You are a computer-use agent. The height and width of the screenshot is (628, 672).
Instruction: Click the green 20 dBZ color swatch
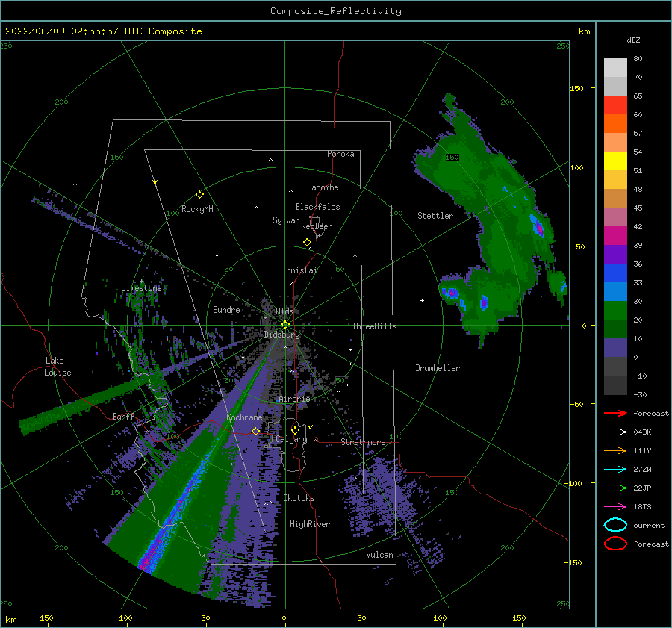615,311
